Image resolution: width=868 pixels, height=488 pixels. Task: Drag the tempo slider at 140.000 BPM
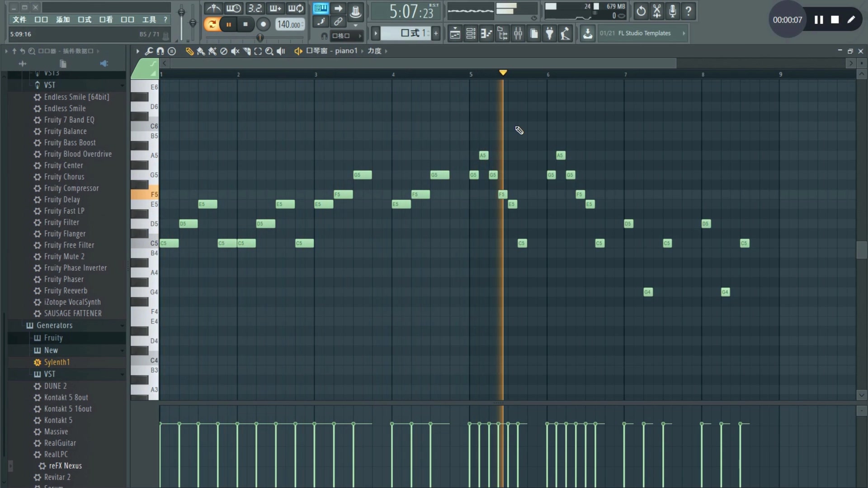click(289, 24)
